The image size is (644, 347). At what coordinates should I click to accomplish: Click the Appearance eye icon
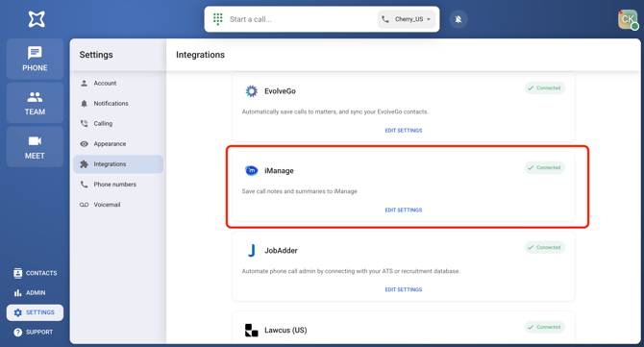coord(85,144)
